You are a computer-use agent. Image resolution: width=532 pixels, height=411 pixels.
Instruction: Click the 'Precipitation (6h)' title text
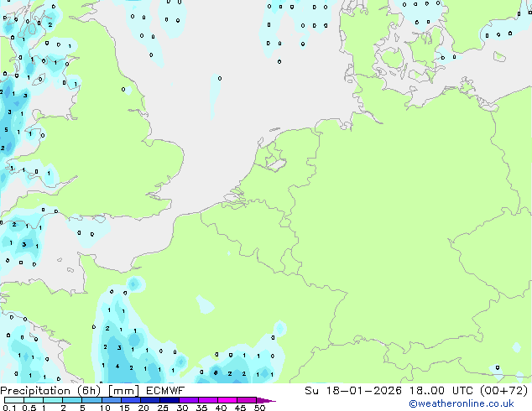click(50, 391)
